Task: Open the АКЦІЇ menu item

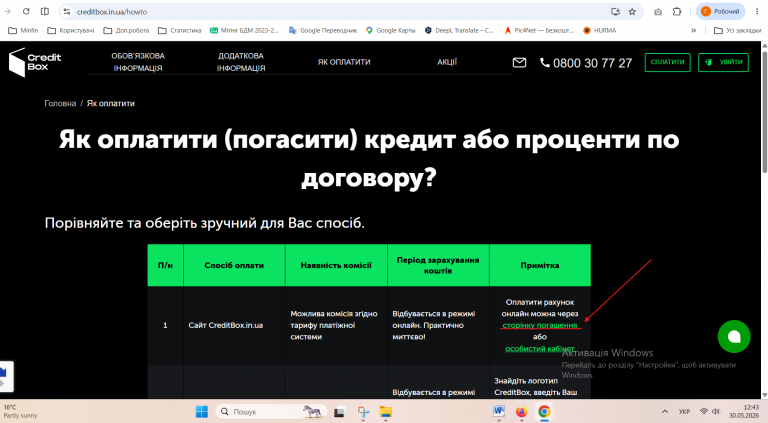Action: coord(447,62)
